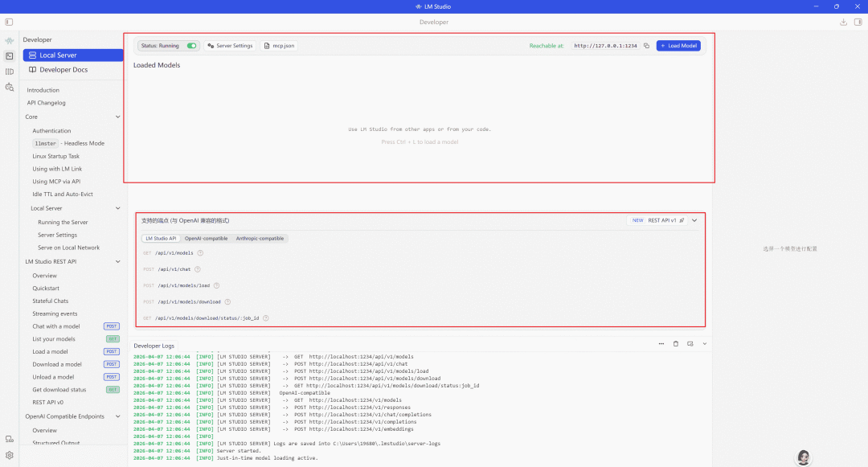
Task: Switch to the Anthropic-compatible tab
Action: (260, 239)
